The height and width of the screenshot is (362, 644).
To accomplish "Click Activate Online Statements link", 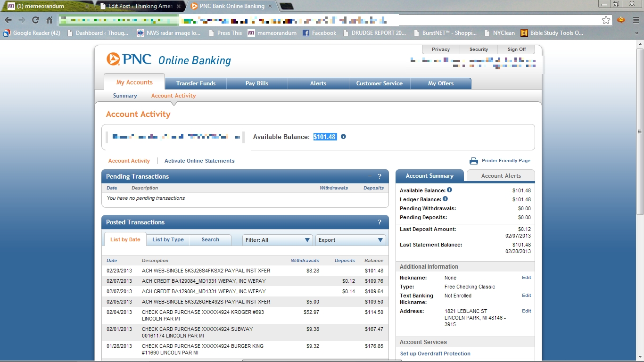I will [x=199, y=161].
